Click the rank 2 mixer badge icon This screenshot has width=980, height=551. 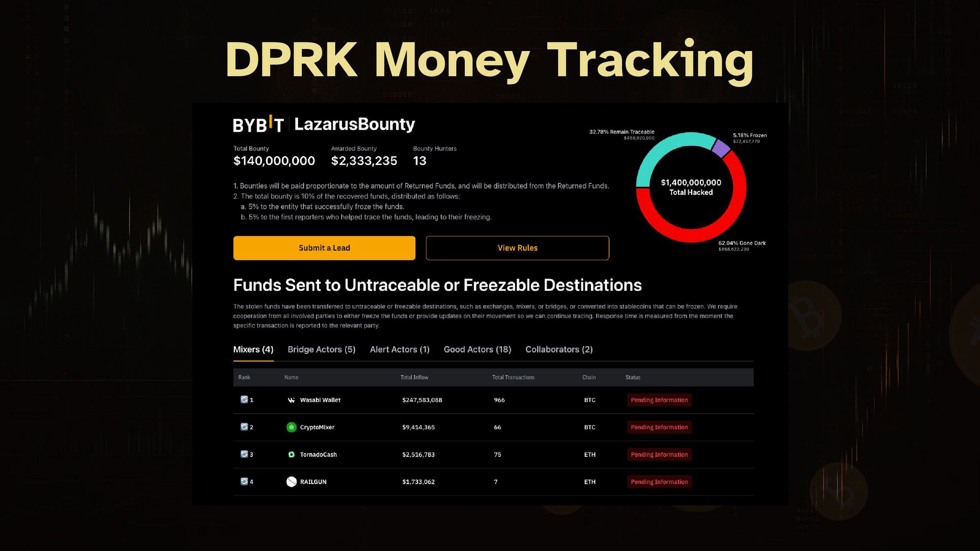point(244,427)
